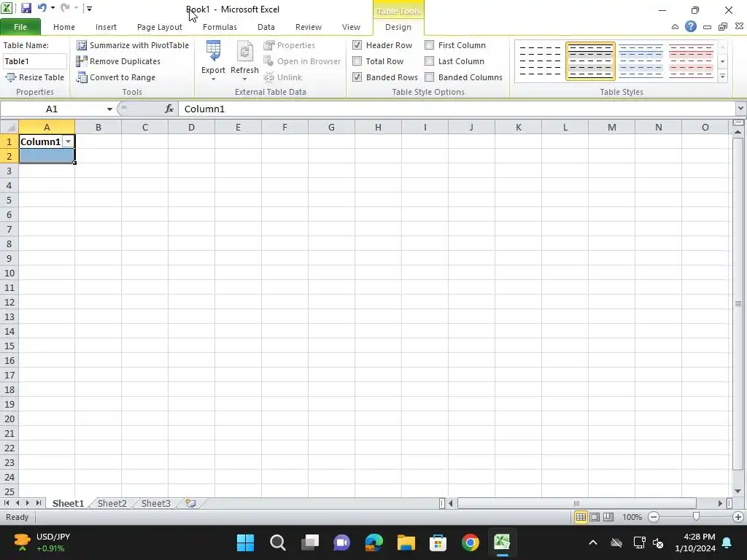Image resolution: width=747 pixels, height=560 pixels.
Task: Open the File tab
Action: click(x=20, y=27)
